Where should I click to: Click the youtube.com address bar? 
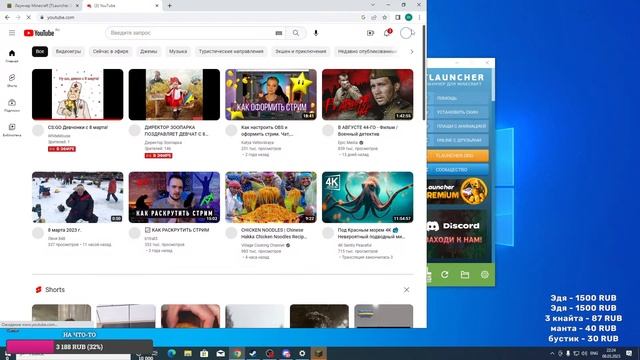[x=196, y=17]
